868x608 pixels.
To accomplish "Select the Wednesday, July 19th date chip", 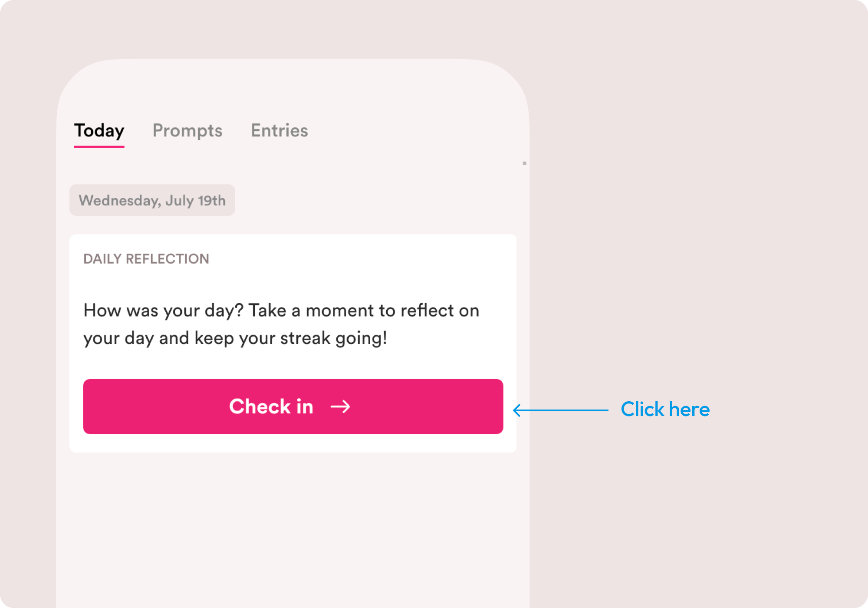I will point(152,200).
